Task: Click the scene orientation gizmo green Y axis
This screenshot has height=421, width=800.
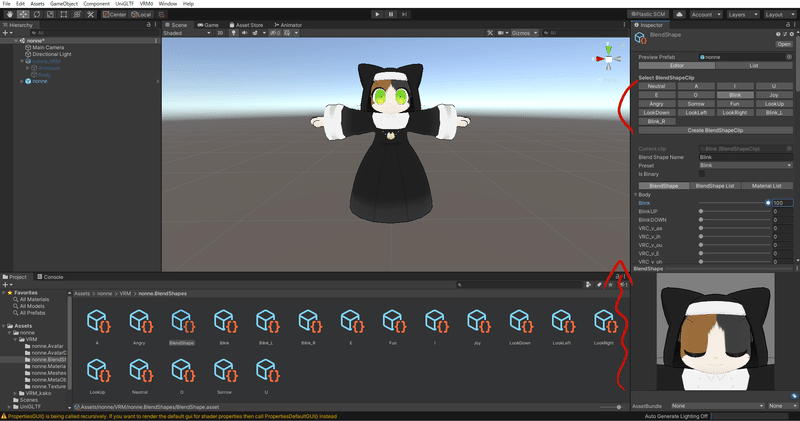Action: click(609, 49)
